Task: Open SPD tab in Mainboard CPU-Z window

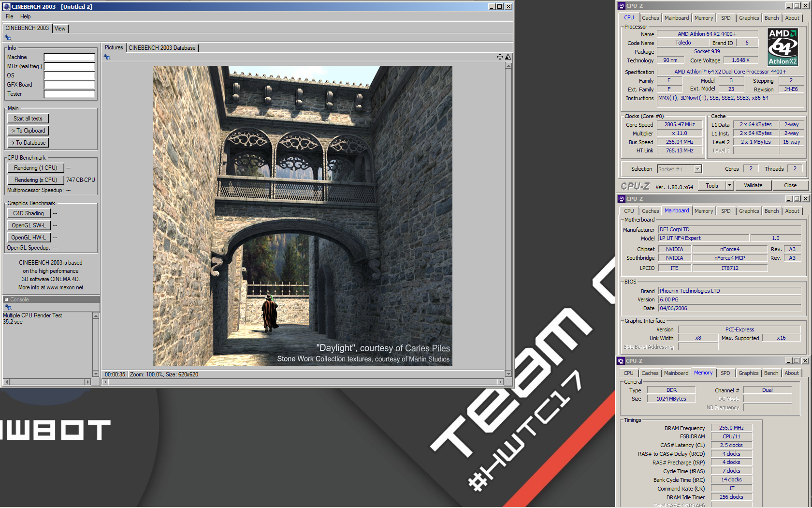Action: [x=725, y=211]
